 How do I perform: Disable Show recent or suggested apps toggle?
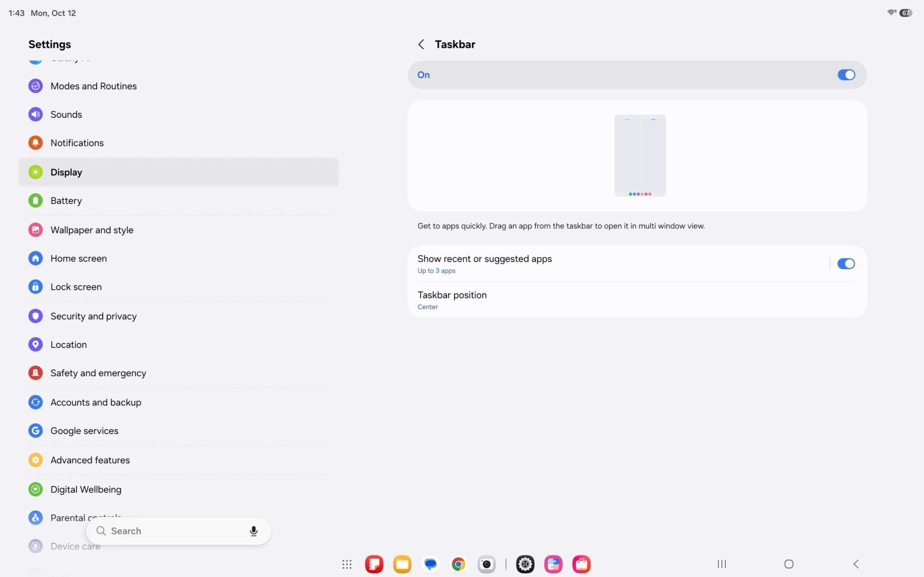(846, 264)
